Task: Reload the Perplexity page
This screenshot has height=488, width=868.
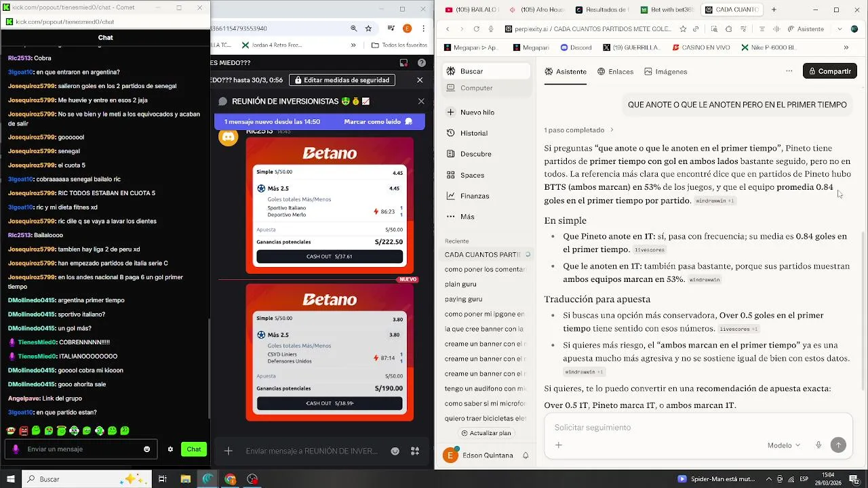Action: click(x=476, y=29)
